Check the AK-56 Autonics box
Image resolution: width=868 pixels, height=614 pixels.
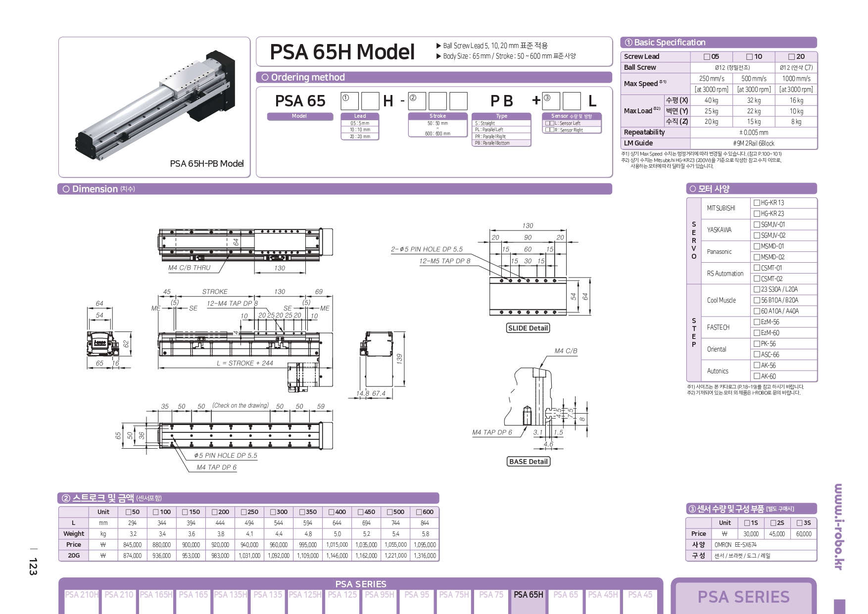click(757, 365)
